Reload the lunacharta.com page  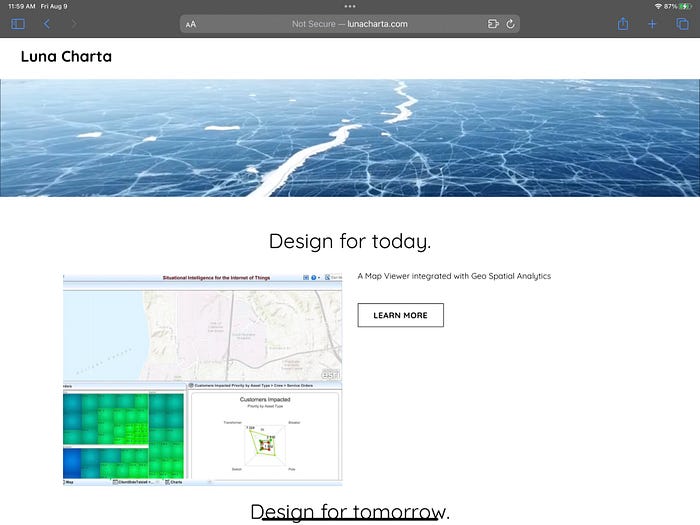click(510, 24)
